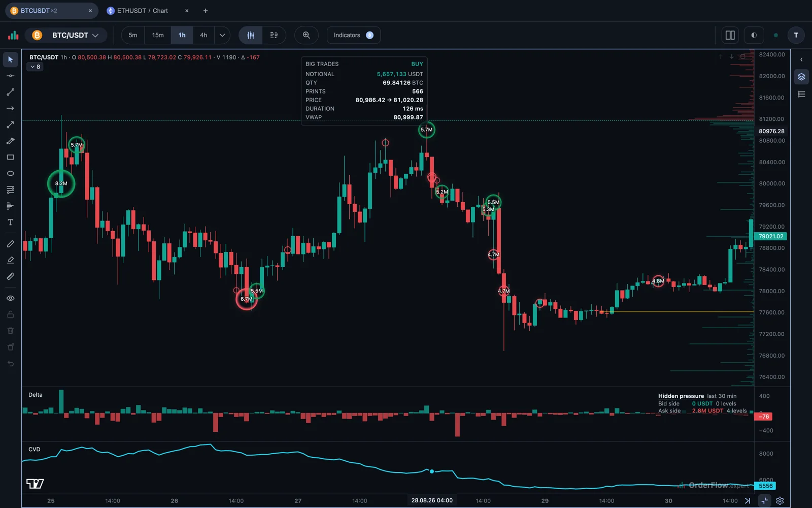Switch to the ETHUSDT / Chart tab
The width and height of the screenshot is (812, 508).
tap(142, 11)
